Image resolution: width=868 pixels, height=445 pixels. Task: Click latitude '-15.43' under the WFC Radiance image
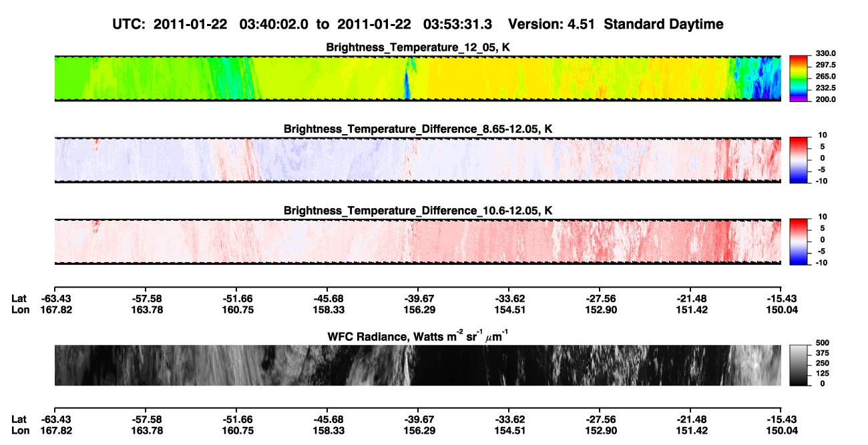coord(781,418)
